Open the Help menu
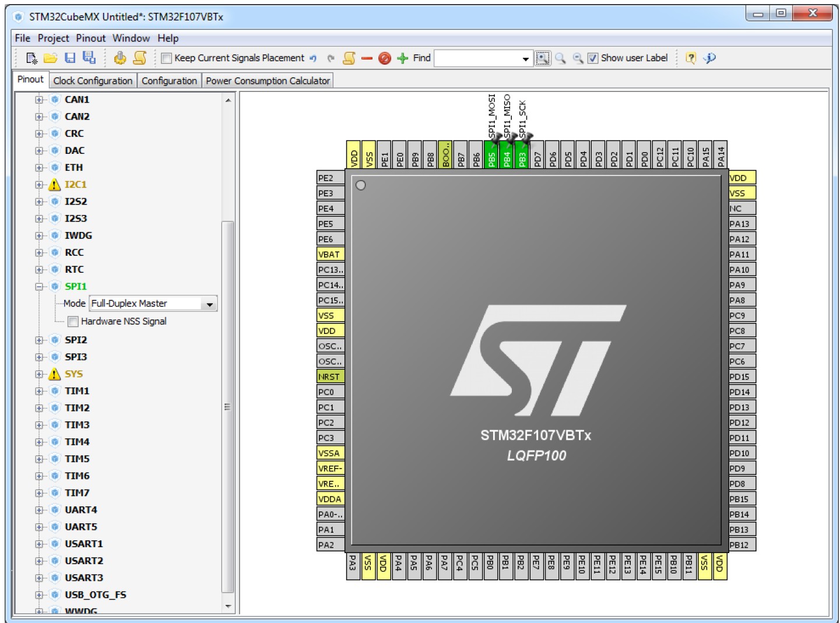This screenshot has height=623, width=840. [168, 38]
